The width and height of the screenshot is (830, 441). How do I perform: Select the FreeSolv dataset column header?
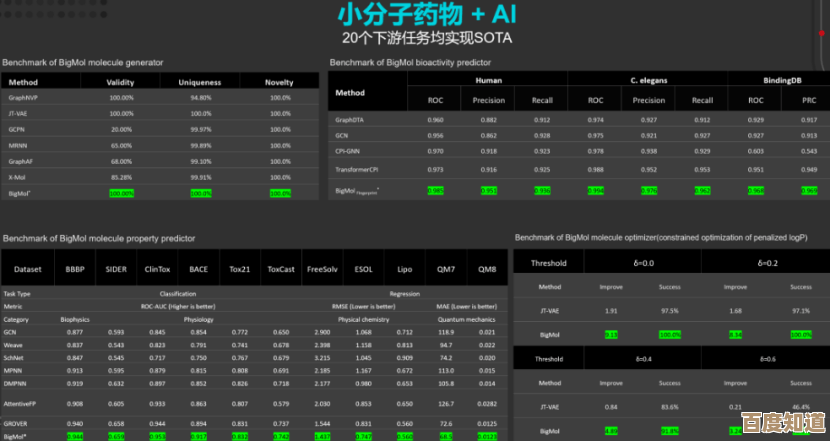pyautogui.click(x=322, y=269)
